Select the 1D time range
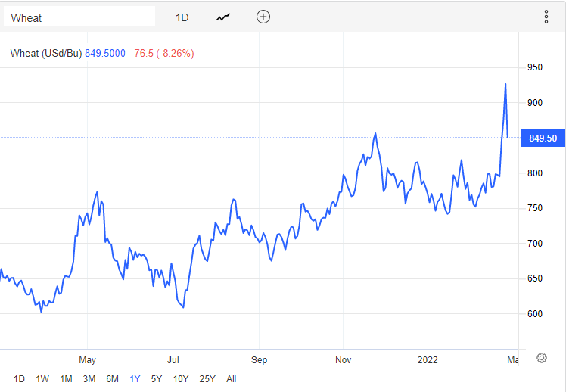566x392 pixels. click(x=20, y=379)
